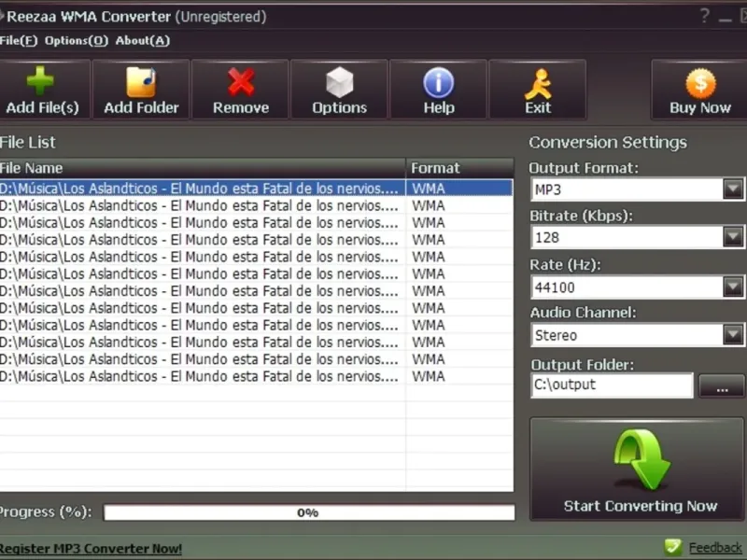Open the File(F) menu
Viewport: 747px width, 560px height.
tap(19, 40)
